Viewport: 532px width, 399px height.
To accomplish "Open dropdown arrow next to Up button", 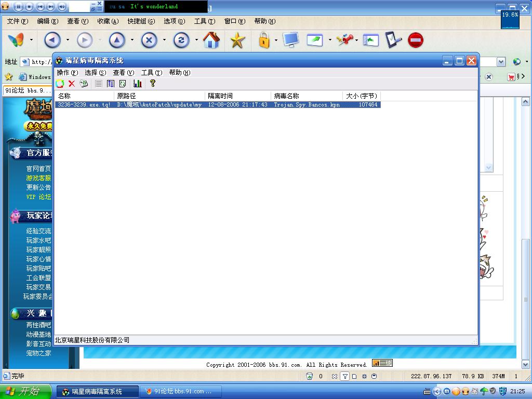I will pos(132,40).
